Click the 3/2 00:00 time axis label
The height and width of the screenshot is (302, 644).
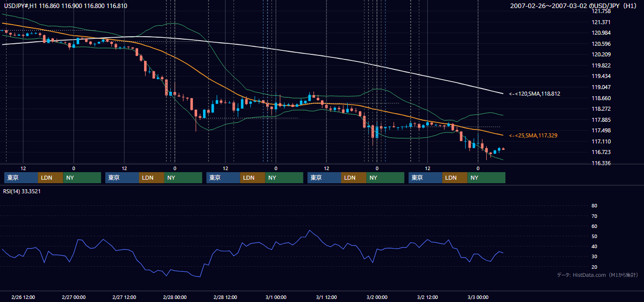coord(377,297)
